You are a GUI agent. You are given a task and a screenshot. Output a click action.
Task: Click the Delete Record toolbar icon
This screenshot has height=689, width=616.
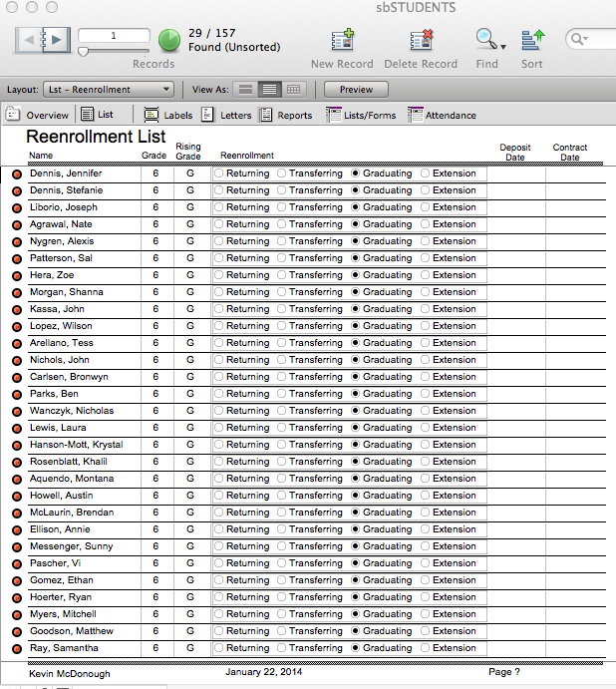tap(422, 40)
